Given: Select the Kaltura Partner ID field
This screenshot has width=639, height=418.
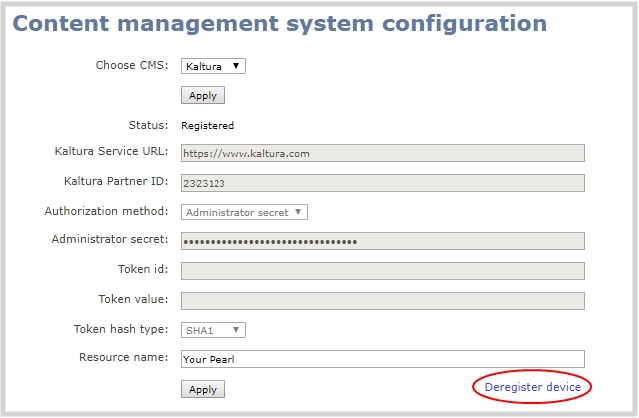Looking at the screenshot, I should (383, 183).
